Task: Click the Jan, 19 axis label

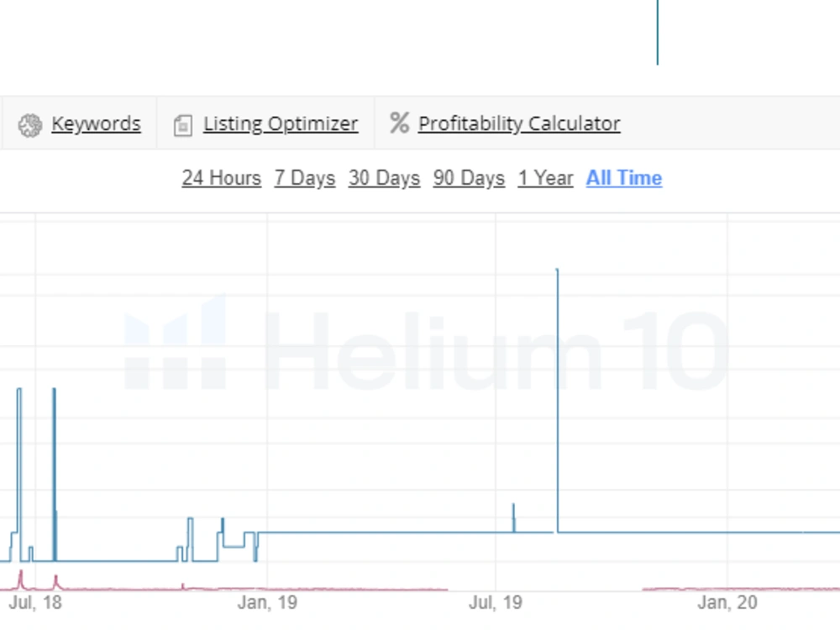Action: 267,602
